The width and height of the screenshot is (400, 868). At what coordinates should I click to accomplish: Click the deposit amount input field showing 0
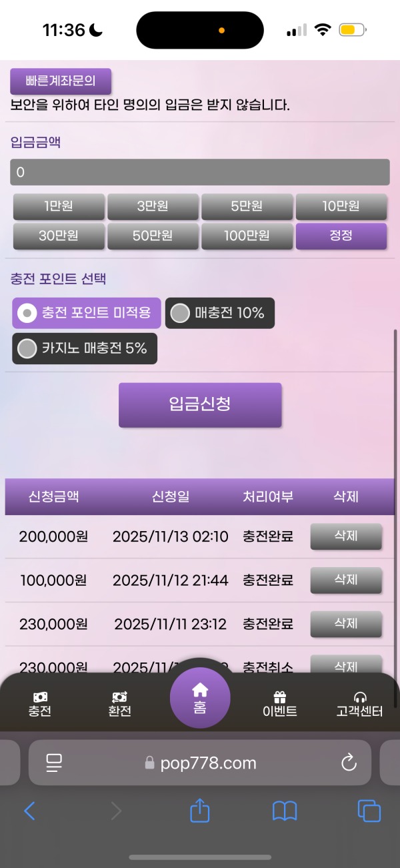200,173
